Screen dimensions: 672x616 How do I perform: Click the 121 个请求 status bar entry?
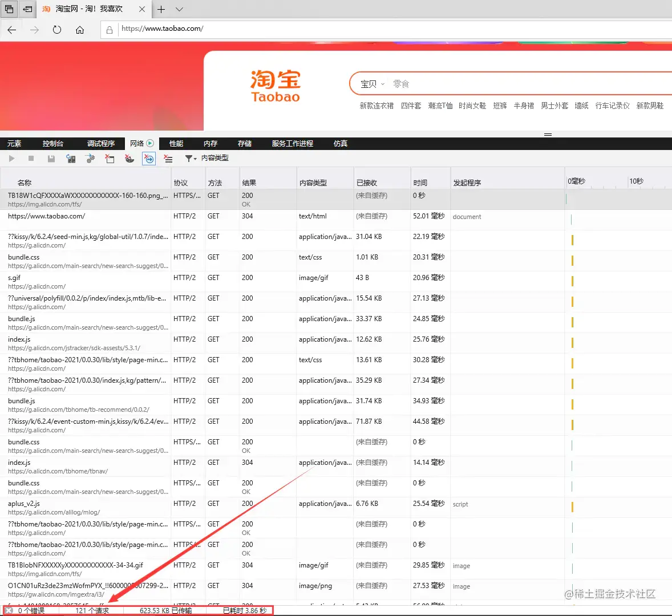[92, 610]
